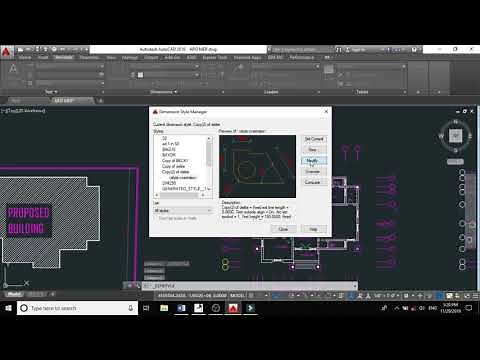Click the dimension style preview image
This screenshot has height=360, width=480.
point(257,166)
